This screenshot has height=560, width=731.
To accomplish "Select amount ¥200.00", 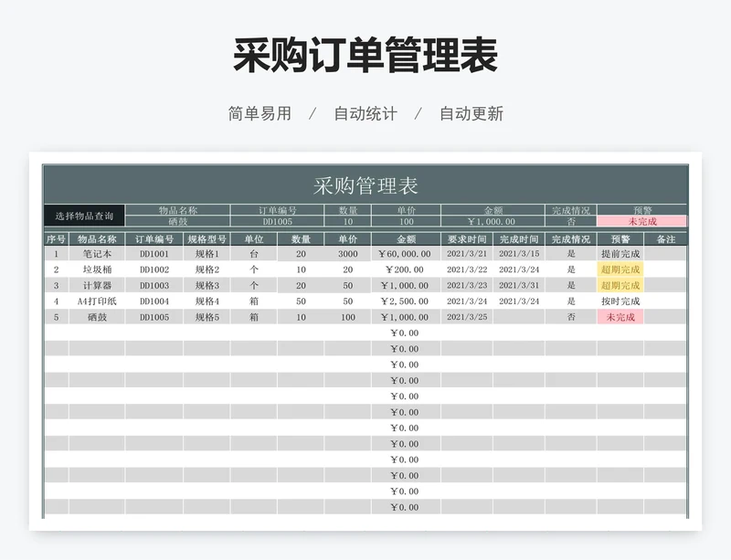I will pyautogui.click(x=406, y=269).
